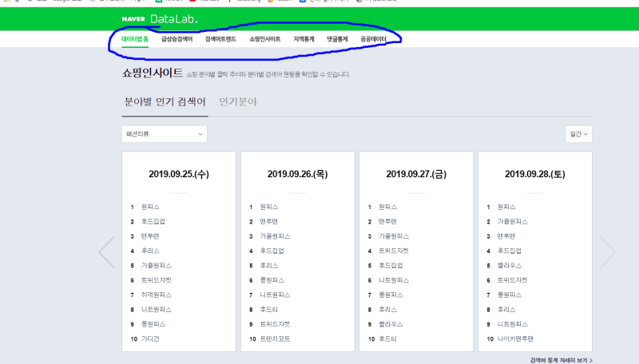Open the 나이키맨투맨 keyword
Screen dimensions: 639x364
515,338
